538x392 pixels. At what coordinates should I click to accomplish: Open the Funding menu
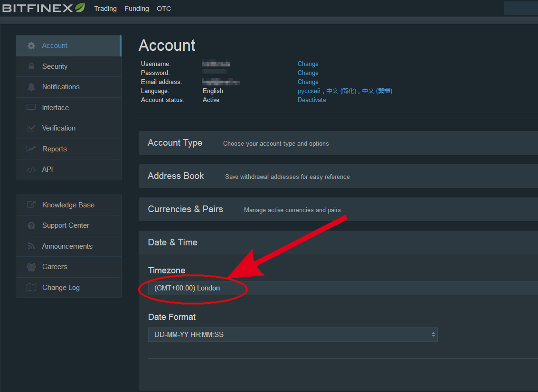137,9
